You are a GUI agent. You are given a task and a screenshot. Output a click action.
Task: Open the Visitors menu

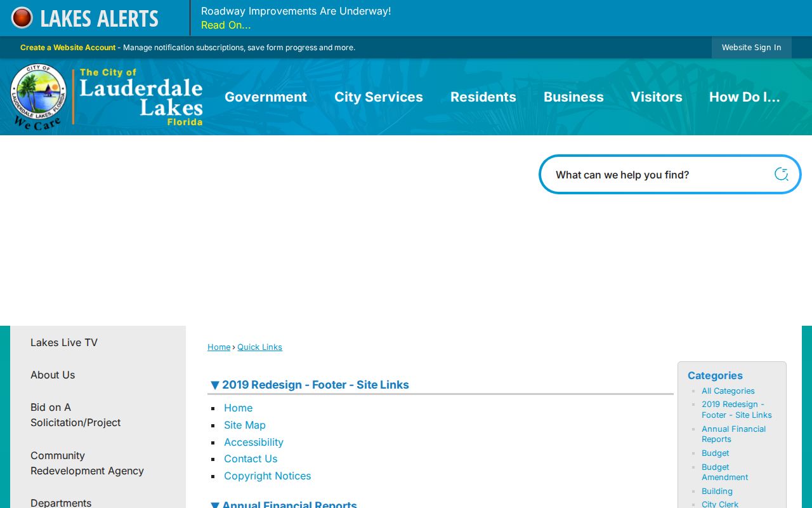pos(657,97)
